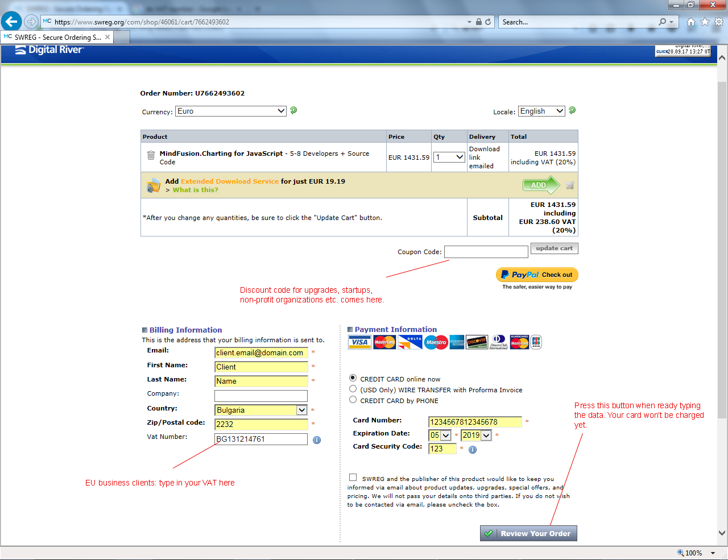Click the trash icon to remove MindFusion product
This screenshot has width=728, height=560.
coord(151,156)
